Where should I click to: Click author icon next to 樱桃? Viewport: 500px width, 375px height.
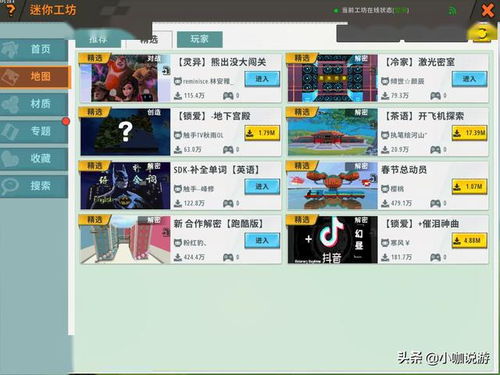(x=385, y=189)
